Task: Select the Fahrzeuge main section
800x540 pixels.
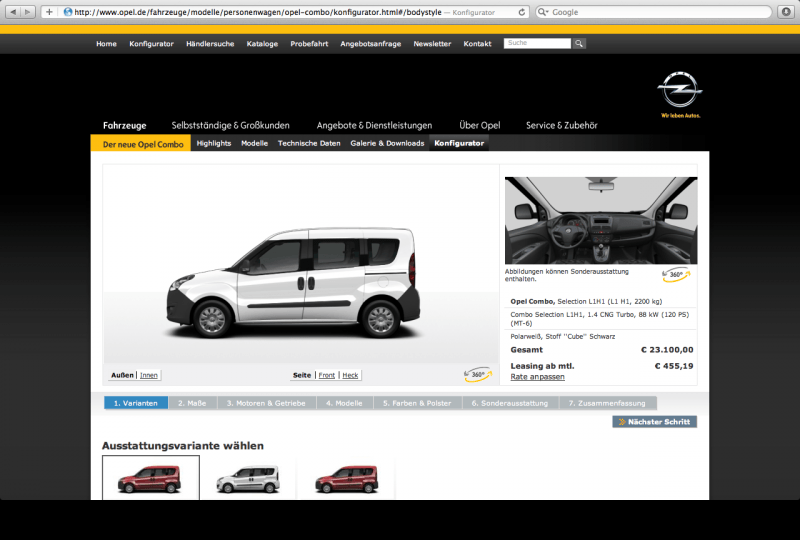Action: pos(124,126)
